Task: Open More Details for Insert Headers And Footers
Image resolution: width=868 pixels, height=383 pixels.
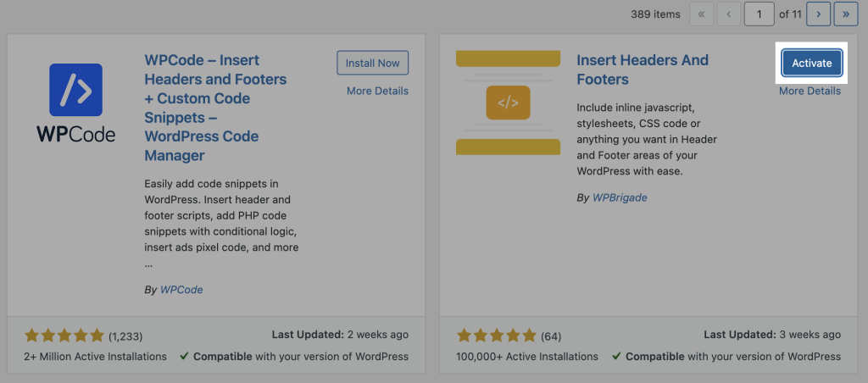Action: click(x=810, y=91)
